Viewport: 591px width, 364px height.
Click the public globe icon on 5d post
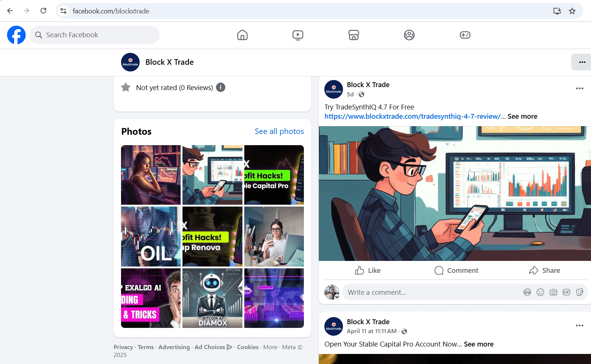point(361,95)
